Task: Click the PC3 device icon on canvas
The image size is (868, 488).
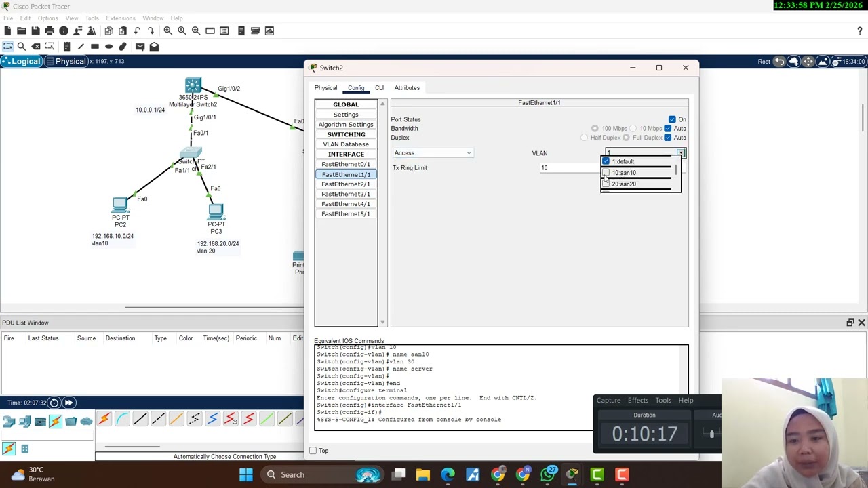Action: coord(216,211)
